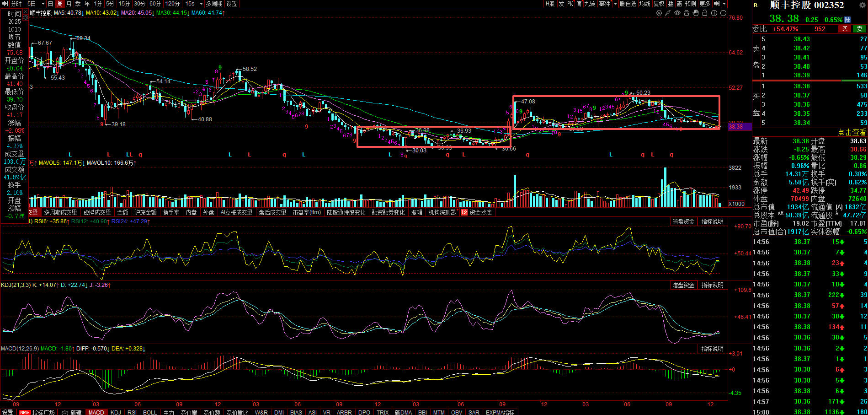
Task: Select the EXPMA指标 tab
Action: (500, 412)
